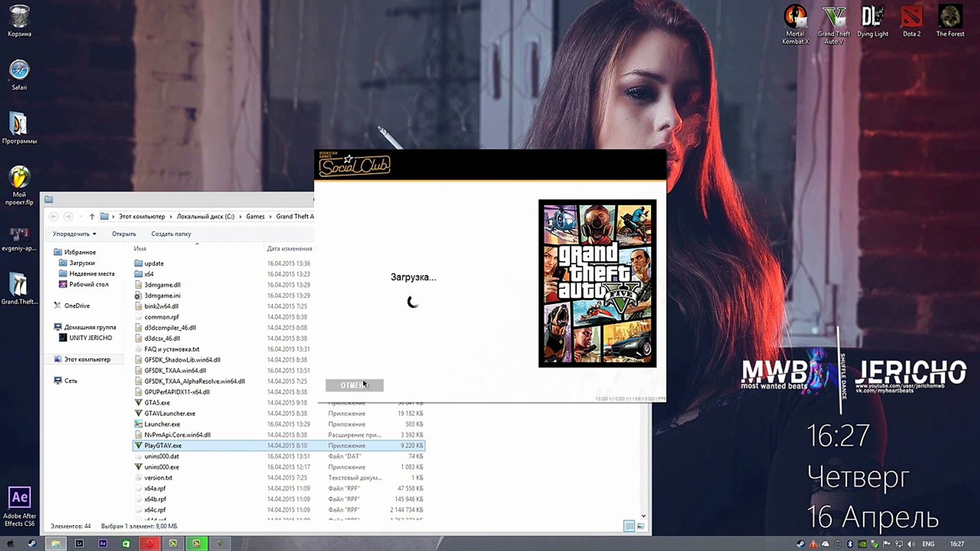This screenshot has height=551, width=980.
Task: Open NVIDIA icon in system tray
Action: point(862,544)
